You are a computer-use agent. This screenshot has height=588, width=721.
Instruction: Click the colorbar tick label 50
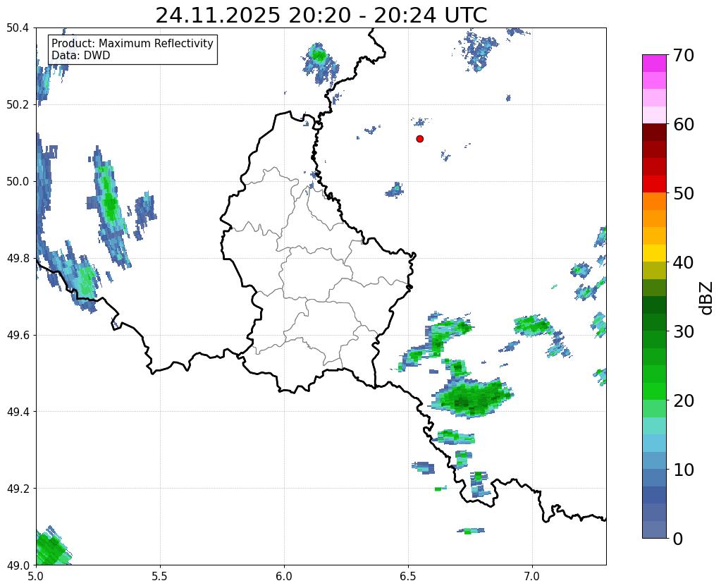[684, 193]
